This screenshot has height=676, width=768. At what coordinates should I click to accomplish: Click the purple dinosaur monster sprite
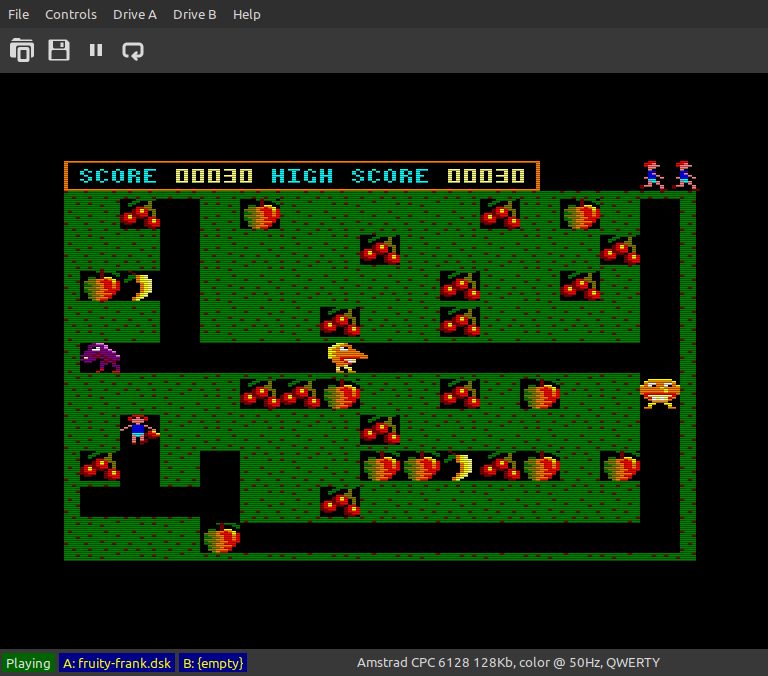click(x=100, y=358)
